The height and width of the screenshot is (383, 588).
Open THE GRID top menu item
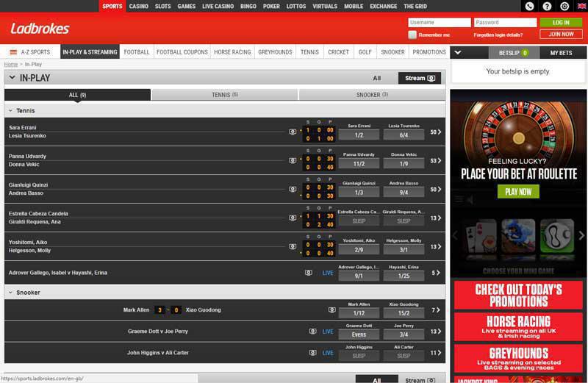point(415,7)
